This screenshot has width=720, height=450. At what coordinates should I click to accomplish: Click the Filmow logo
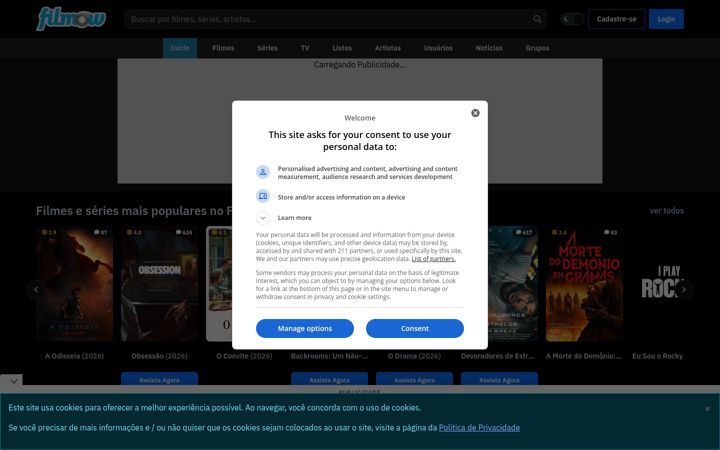coord(71,19)
